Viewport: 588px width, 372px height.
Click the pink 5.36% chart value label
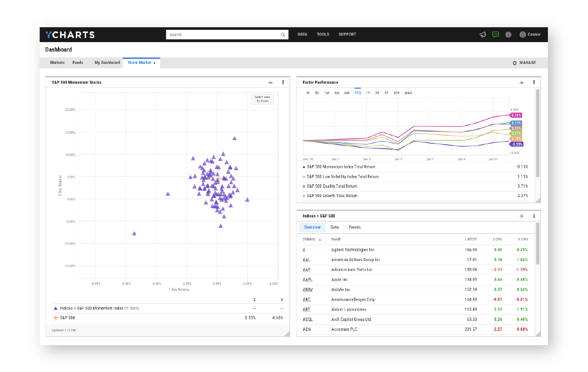point(516,115)
